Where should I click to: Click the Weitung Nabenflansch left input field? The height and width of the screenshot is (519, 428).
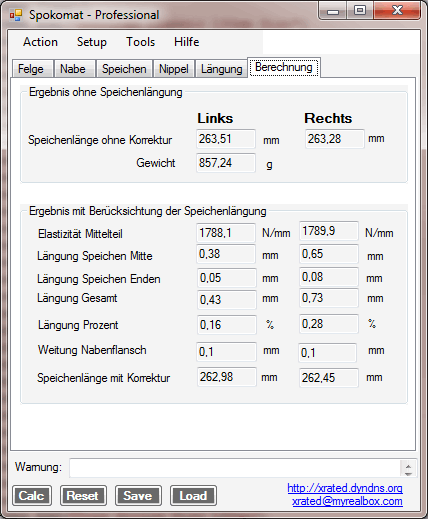(226, 352)
